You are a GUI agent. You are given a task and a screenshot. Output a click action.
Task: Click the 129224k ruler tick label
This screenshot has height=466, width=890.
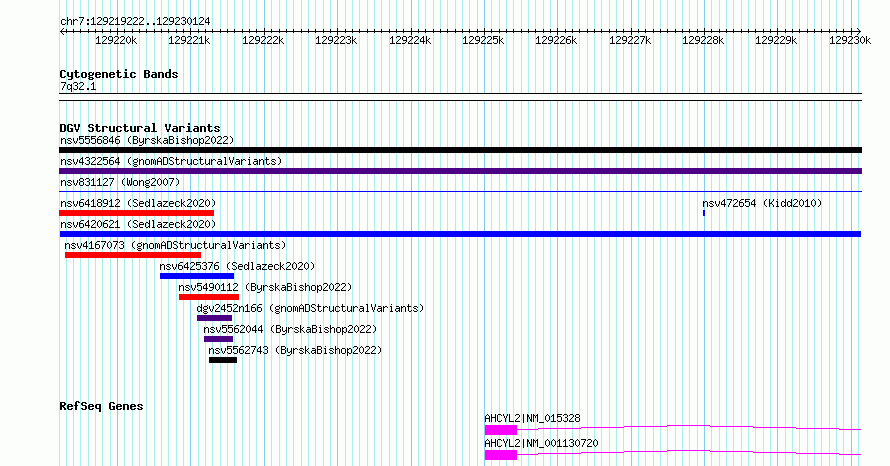(x=410, y=40)
